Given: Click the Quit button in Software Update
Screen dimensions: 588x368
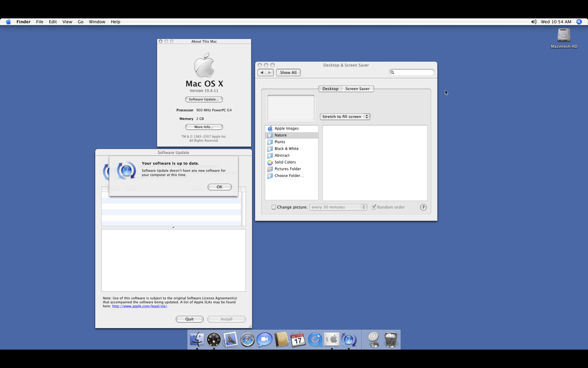Looking at the screenshot, I should coord(190,319).
